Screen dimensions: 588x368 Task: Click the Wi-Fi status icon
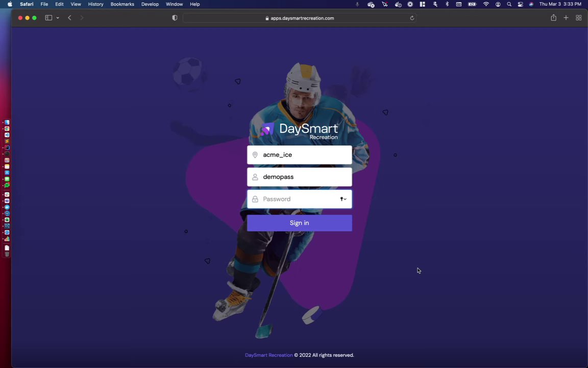(486, 4)
